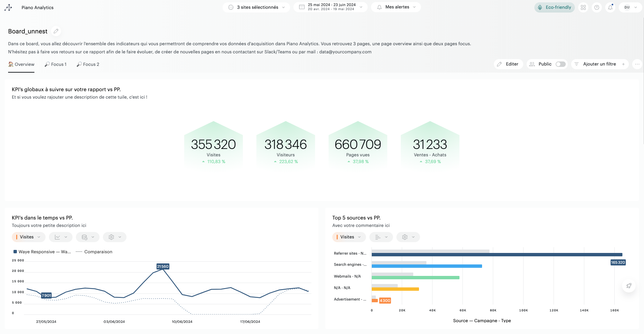This screenshot has width=644, height=334.
Task: Toggle the Public sharing switch
Action: click(560, 64)
